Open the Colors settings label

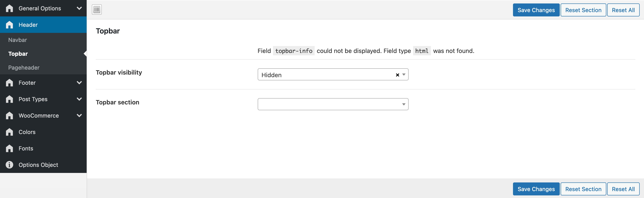[27, 132]
